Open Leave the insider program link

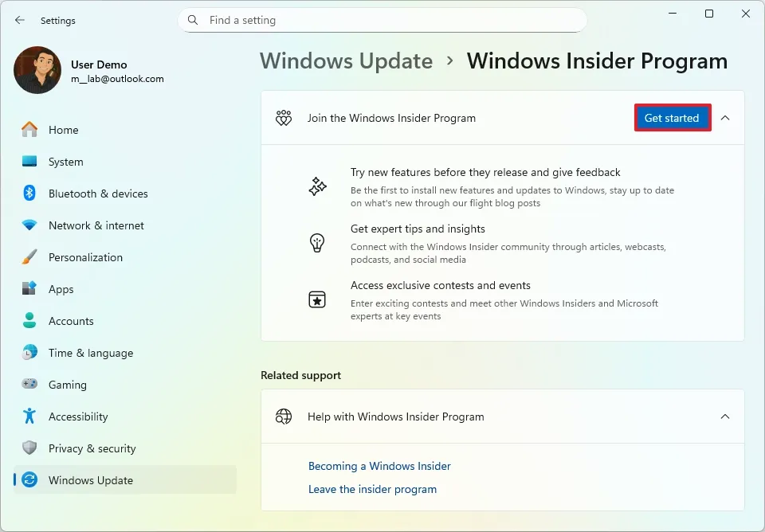pyautogui.click(x=372, y=489)
